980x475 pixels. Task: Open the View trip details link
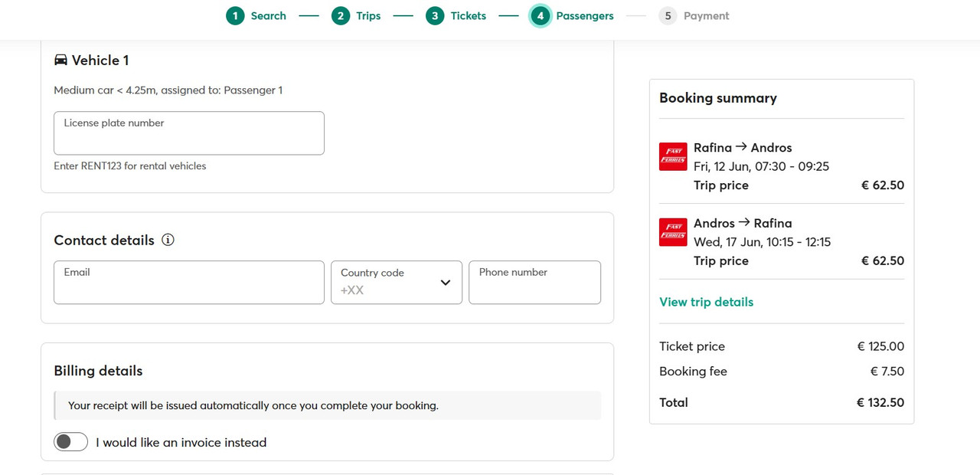706,302
